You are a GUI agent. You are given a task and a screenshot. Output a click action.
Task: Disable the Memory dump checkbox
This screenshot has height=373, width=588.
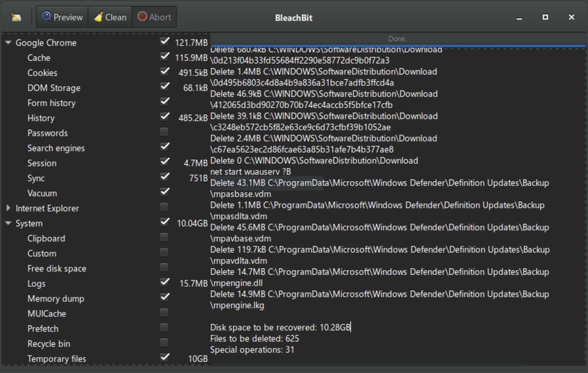click(x=165, y=297)
